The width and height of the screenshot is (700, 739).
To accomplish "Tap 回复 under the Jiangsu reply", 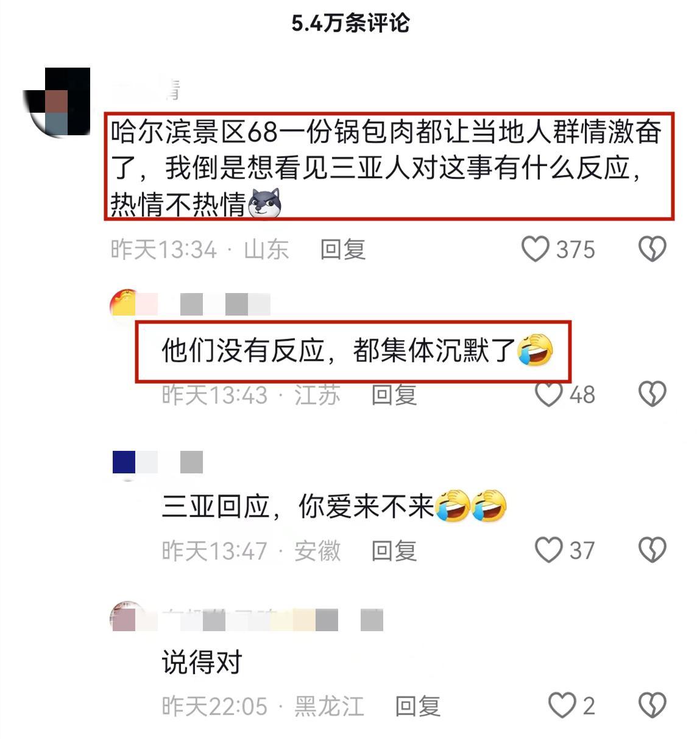I will point(394,394).
